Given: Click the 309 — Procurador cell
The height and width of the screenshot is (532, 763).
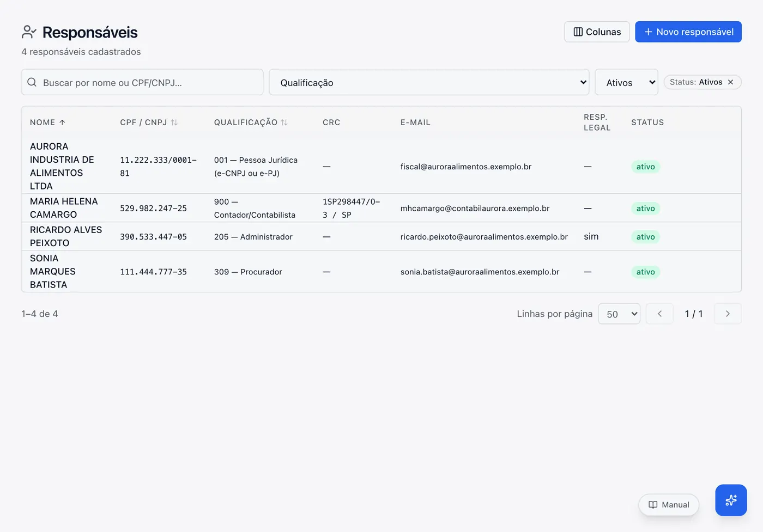Looking at the screenshot, I should click(x=248, y=272).
